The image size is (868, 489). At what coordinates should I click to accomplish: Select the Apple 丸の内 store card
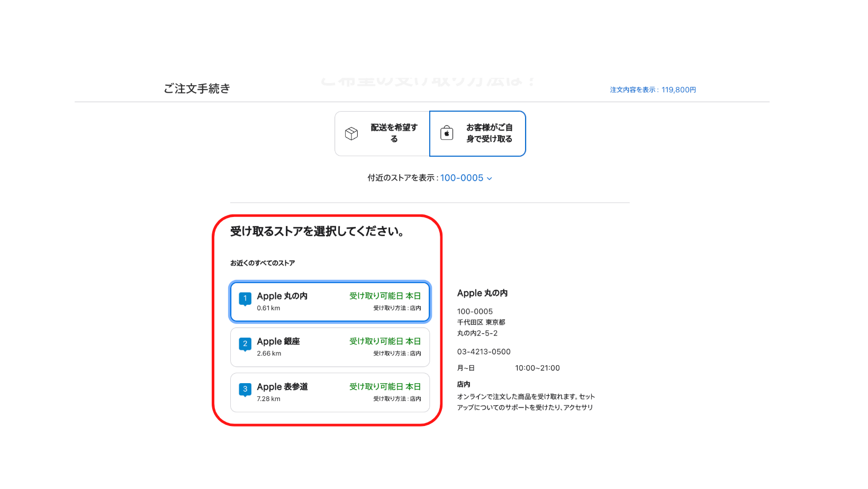(330, 302)
